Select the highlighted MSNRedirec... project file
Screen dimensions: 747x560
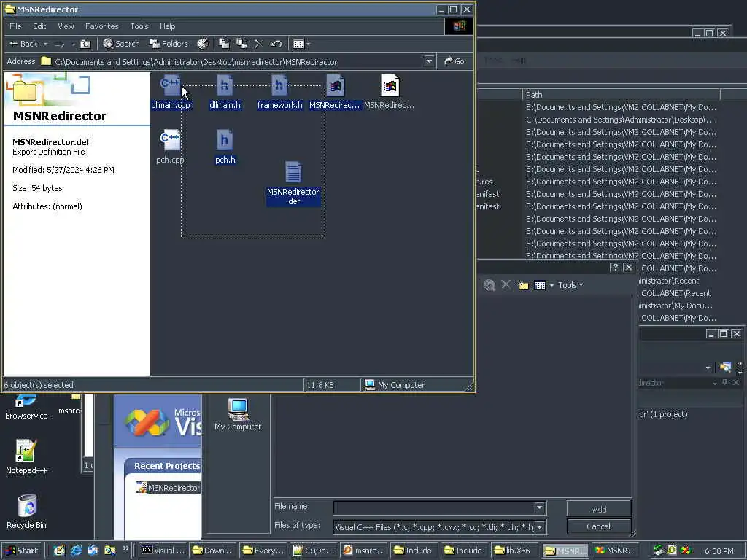coord(335,93)
